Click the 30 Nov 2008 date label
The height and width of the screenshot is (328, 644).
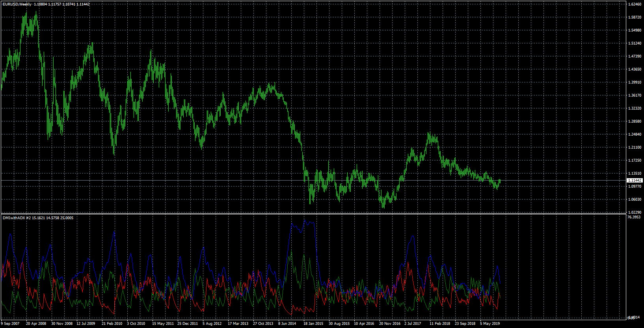pos(62,324)
